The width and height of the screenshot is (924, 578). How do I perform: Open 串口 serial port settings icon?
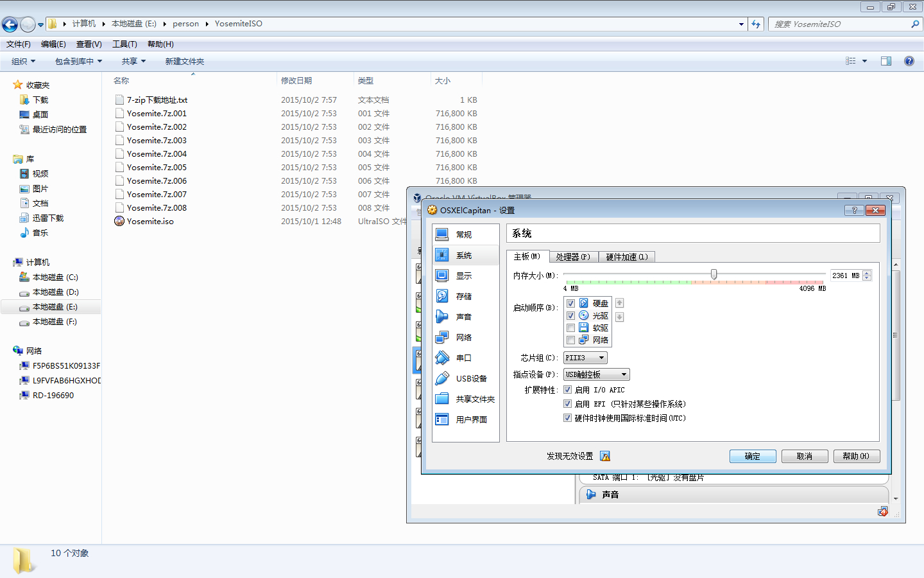pyautogui.click(x=442, y=358)
